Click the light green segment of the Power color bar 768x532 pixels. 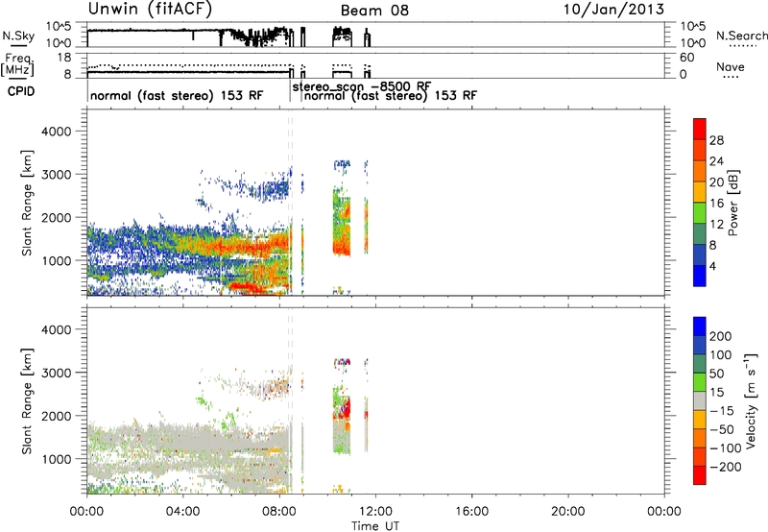pyautogui.click(x=700, y=212)
